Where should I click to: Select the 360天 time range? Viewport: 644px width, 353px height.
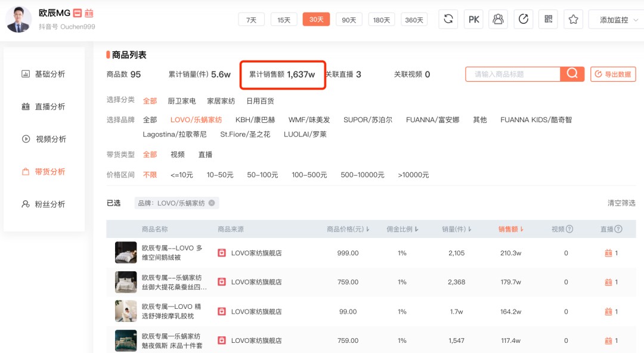tap(414, 20)
